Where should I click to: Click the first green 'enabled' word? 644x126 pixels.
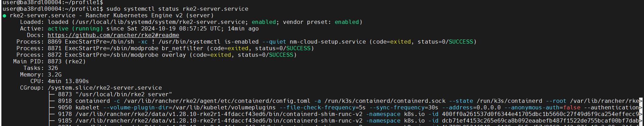coord(264,22)
